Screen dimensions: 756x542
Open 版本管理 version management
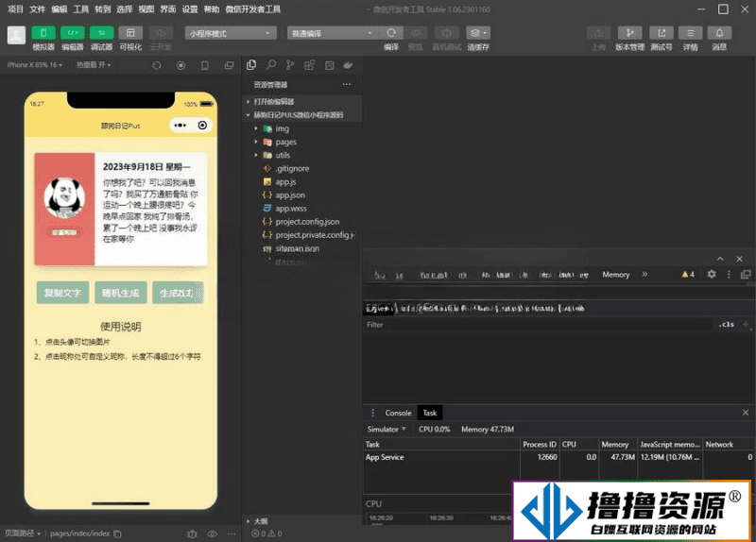(x=629, y=33)
